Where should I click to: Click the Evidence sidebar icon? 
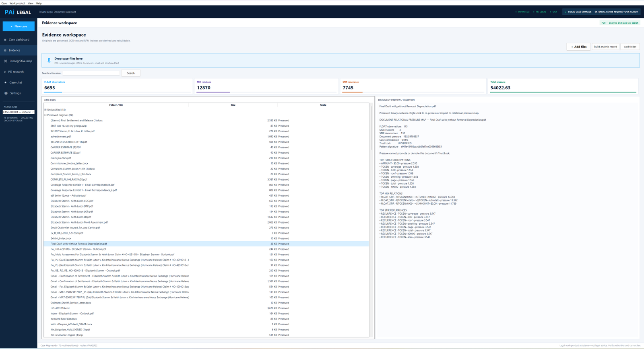click(x=5, y=50)
